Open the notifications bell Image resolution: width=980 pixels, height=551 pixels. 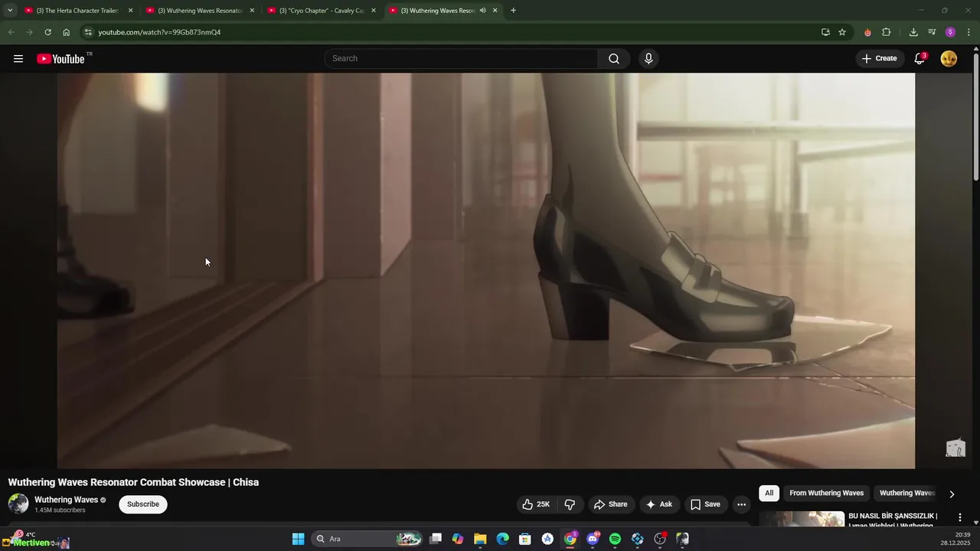[x=920, y=59]
